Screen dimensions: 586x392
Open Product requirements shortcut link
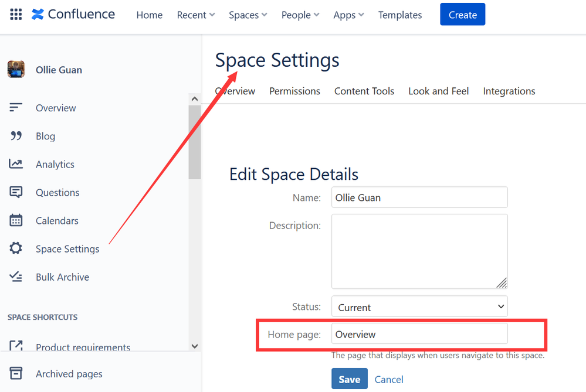[83, 347]
